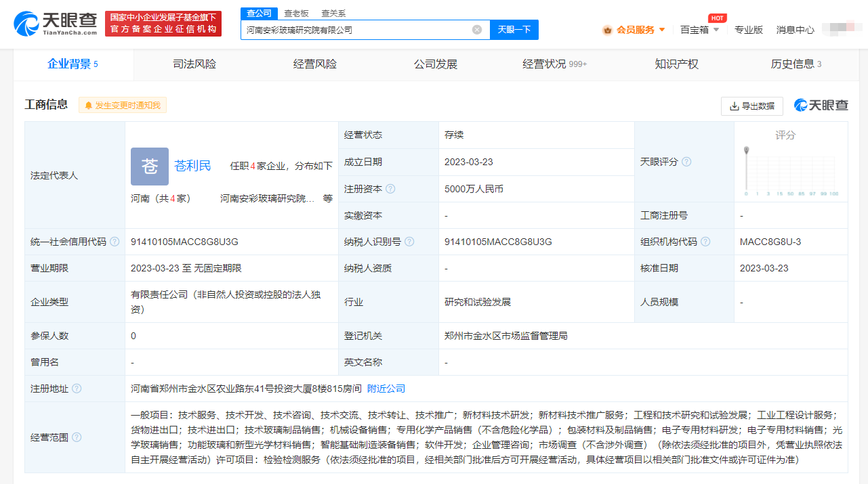Click the help icon next to 注册资本

[390, 189]
